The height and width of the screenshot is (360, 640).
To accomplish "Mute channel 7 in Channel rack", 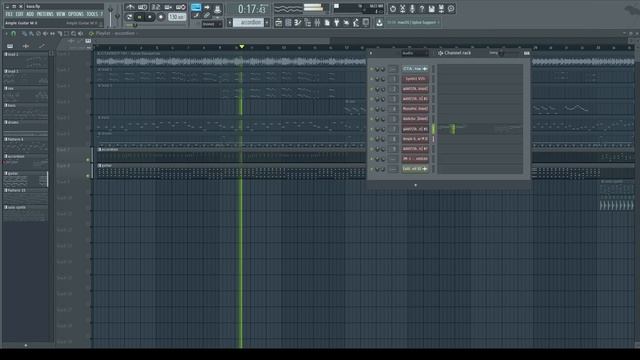I will (371, 129).
